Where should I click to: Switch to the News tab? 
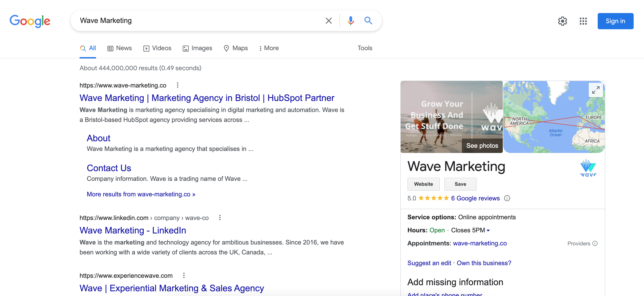pyautogui.click(x=119, y=48)
